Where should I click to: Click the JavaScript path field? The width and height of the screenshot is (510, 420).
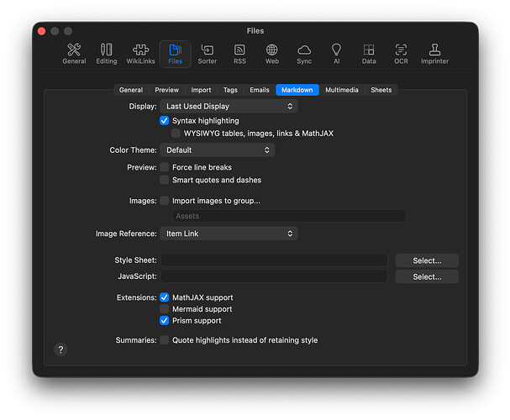[x=274, y=276]
